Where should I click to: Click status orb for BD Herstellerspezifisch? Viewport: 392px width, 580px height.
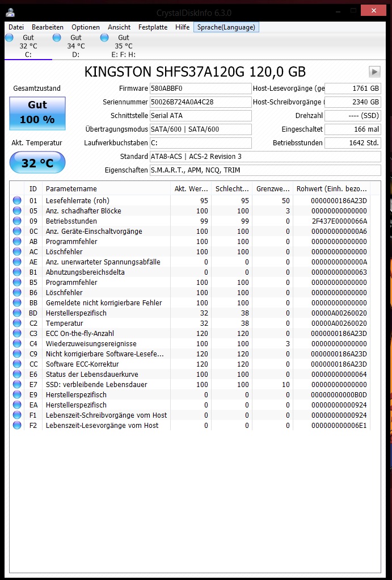point(17,313)
